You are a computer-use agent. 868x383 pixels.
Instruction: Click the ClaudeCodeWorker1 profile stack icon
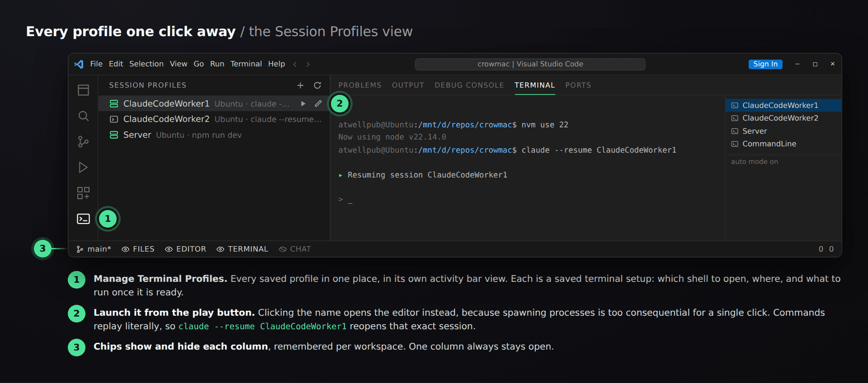click(x=114, y=104)
